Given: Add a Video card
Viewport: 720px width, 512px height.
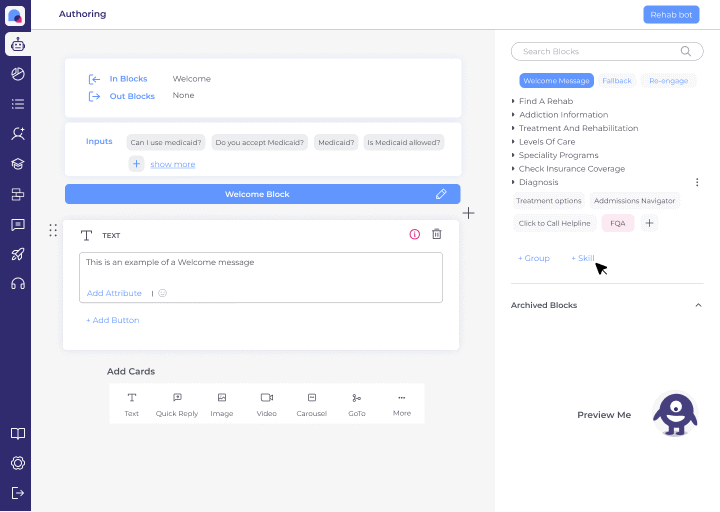Looking at the screenshot, I should tap(267, 405).
